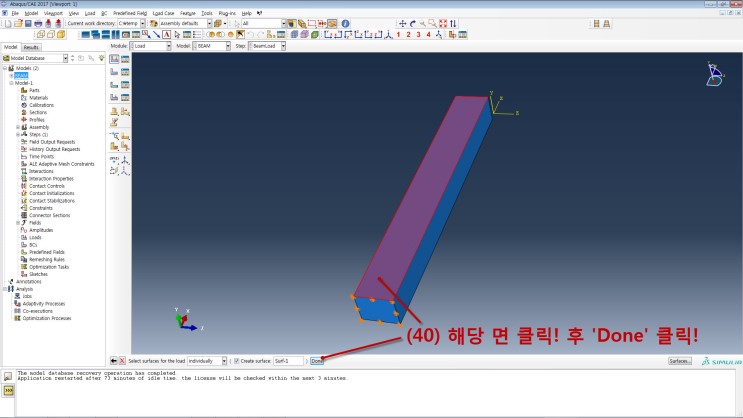The image size is (743, 418).
Task: Apply saved view 3
Action: click(418, 35)
